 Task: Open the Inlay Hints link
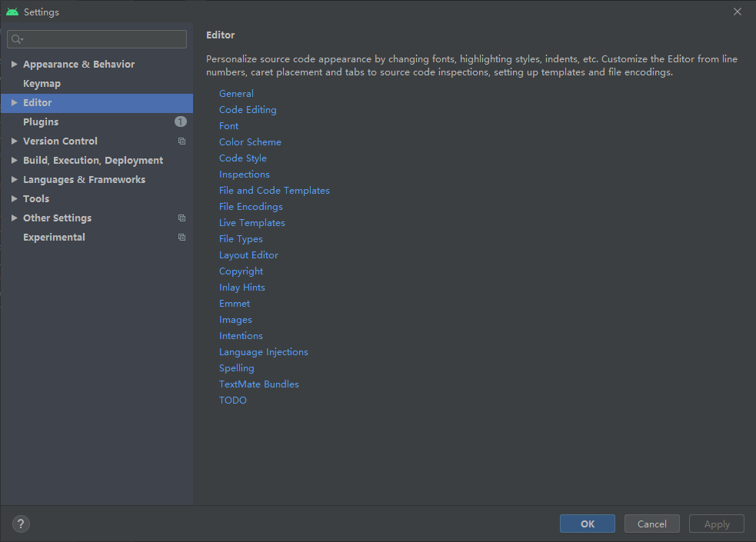pyautogui.click(x=242, y=287)
